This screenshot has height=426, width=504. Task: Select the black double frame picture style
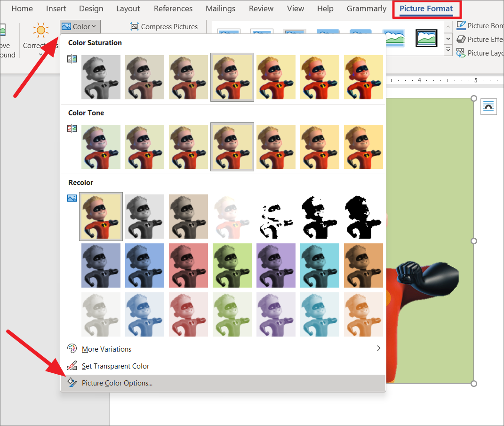point(426,38)
